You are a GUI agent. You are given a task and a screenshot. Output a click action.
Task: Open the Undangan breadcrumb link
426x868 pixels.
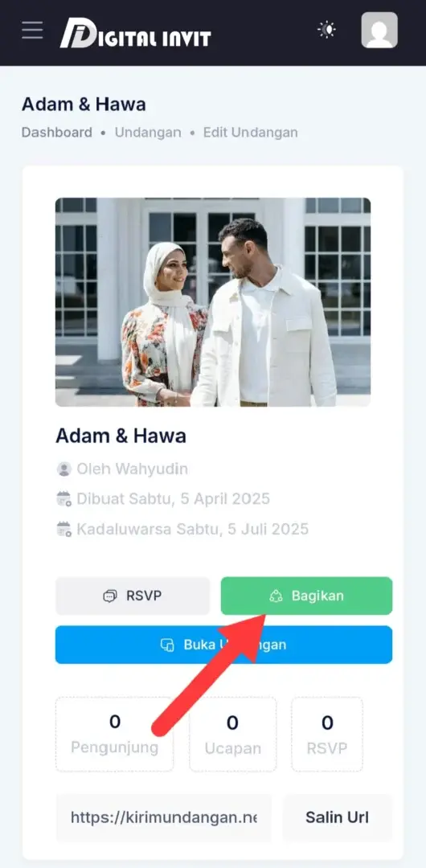pos(148,133)
